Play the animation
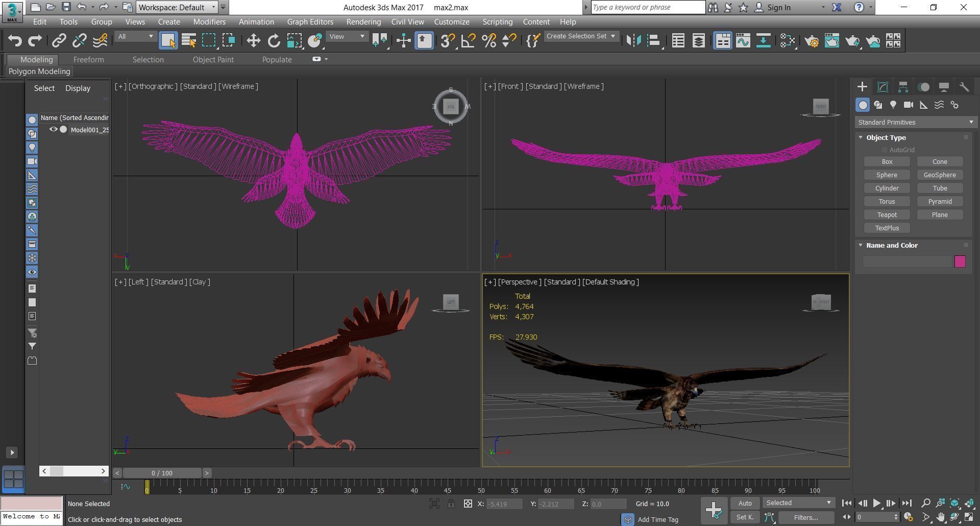Image resolution: width=980 pixels, height=526 pixels. (x=876, y=503)
